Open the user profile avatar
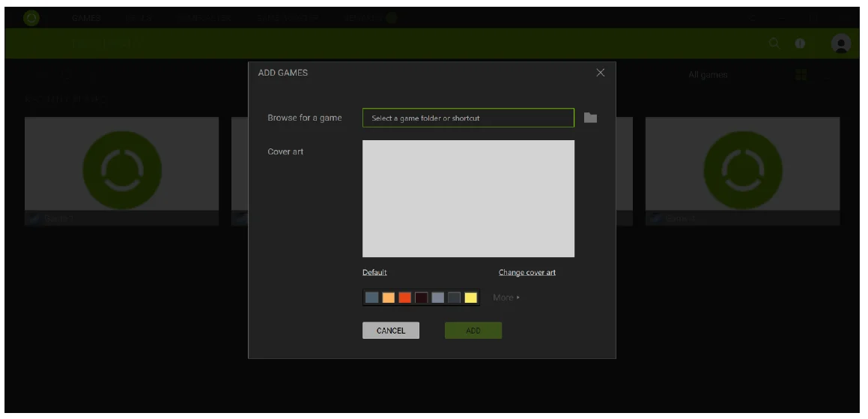The height and width of the screenshot is (419, 868). (x=841, y=43)
